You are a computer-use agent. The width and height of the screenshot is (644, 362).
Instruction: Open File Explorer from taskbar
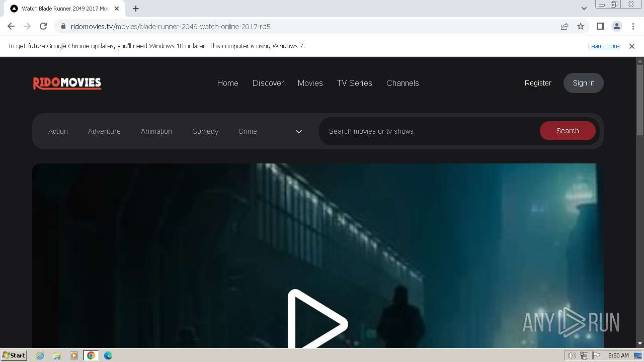coord(57,355)
